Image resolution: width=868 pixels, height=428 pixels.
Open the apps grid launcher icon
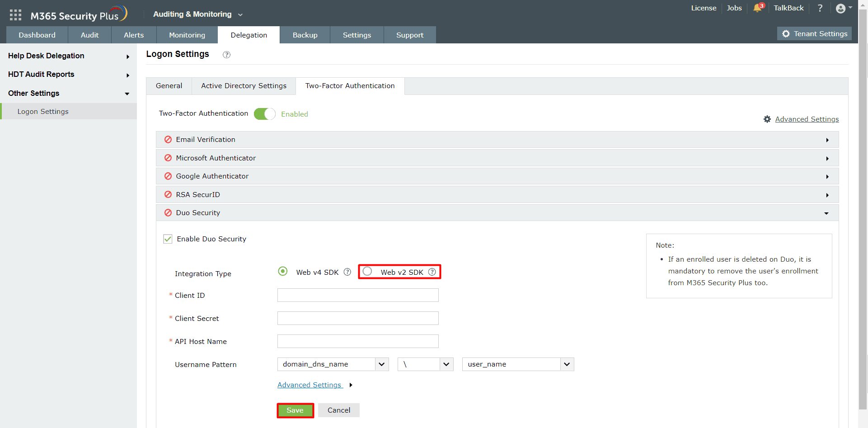15,15
